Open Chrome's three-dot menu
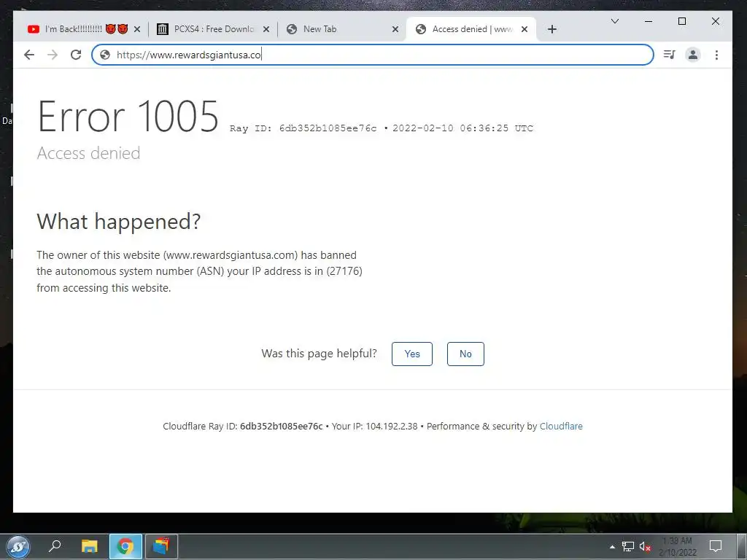The width and height of the screenshot is (747, 560). click(716, 55)
